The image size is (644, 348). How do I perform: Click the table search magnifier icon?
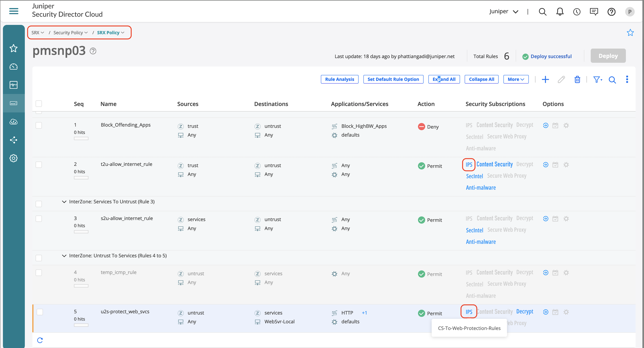[612, 80]
